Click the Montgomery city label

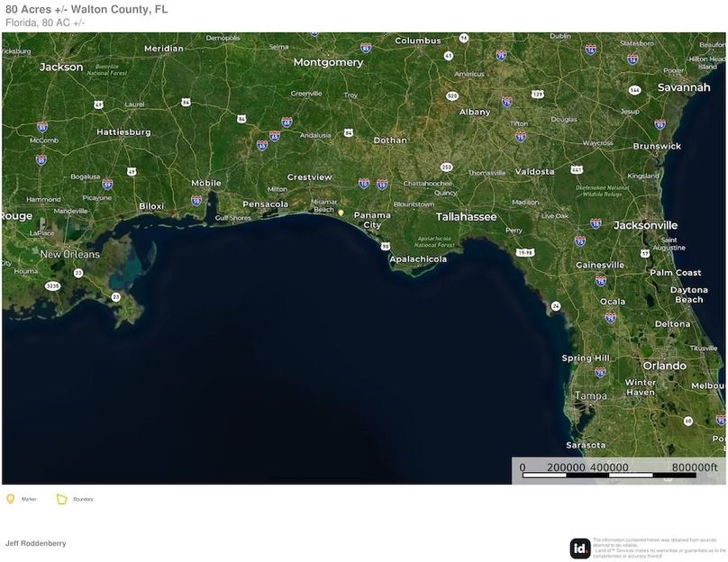click(328, 63)
